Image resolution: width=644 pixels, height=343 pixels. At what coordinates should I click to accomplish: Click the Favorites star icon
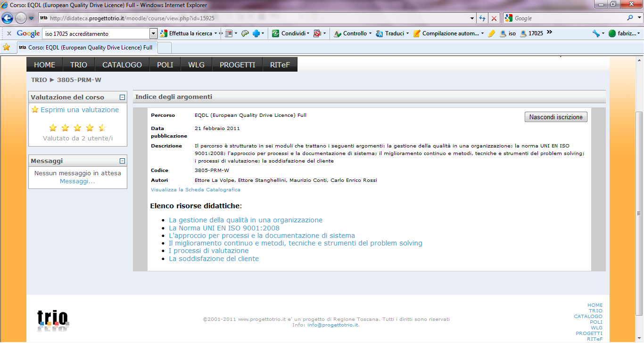click(x=6, y=47)
